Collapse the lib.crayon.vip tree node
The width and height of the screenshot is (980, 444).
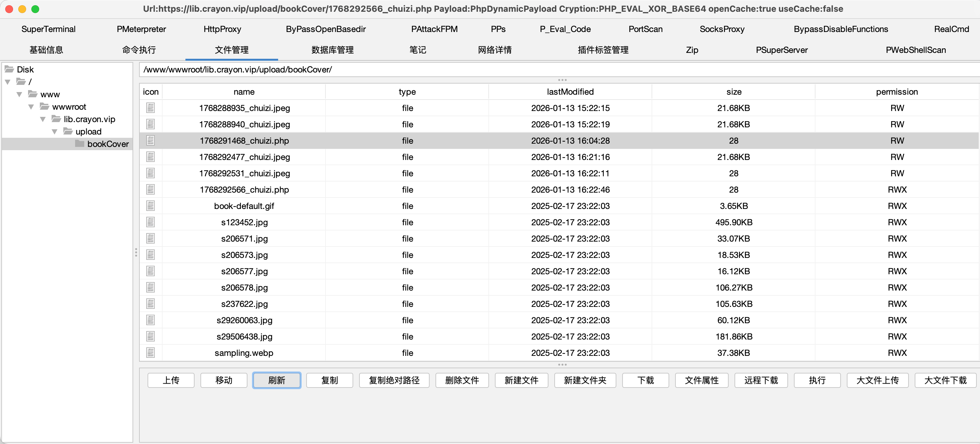(x=43, y=119)
